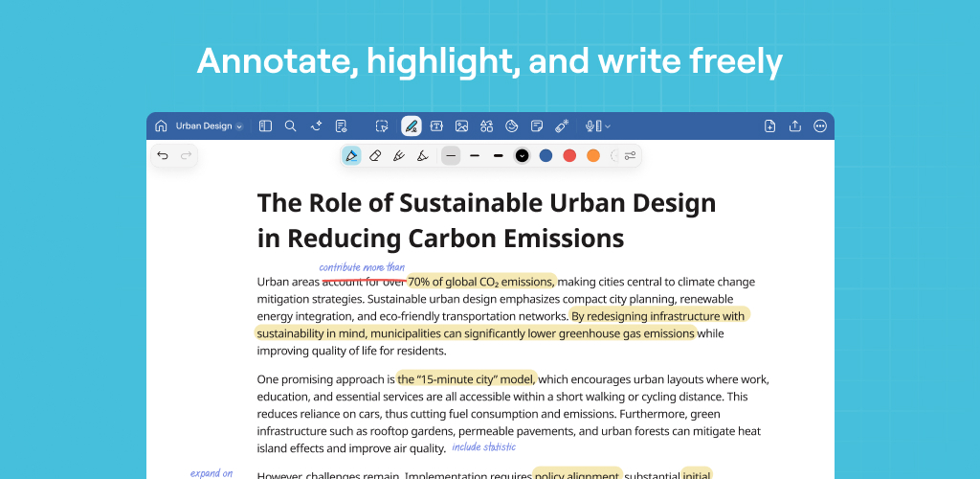Select the thickest stroke width
This screenshot has height=479, width=980.
(498, 155)
